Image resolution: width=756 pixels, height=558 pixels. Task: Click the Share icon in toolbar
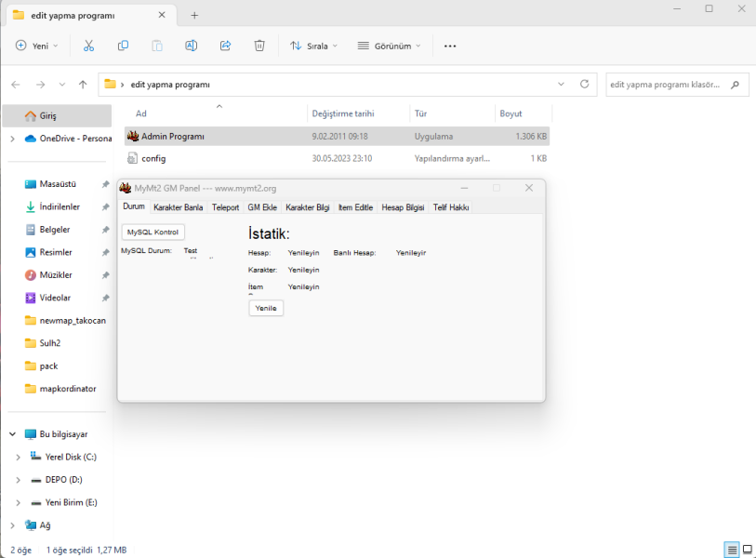coord(225,46)
